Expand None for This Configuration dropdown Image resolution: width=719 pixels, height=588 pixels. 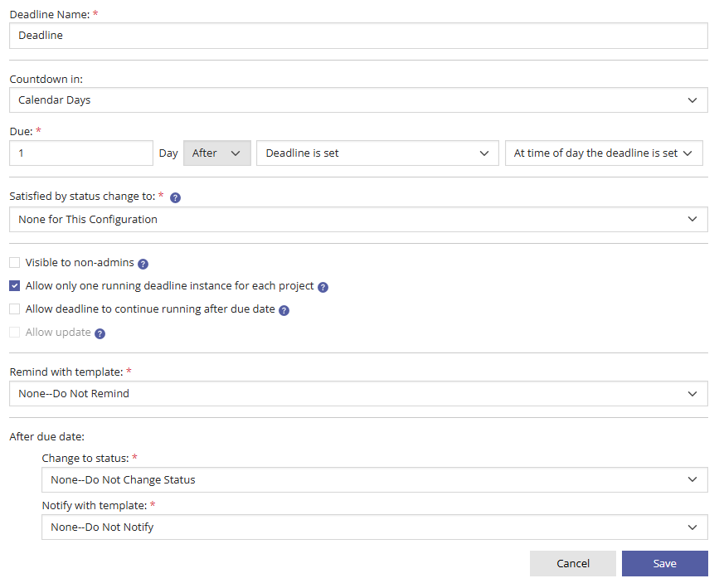tap(358, 219)
